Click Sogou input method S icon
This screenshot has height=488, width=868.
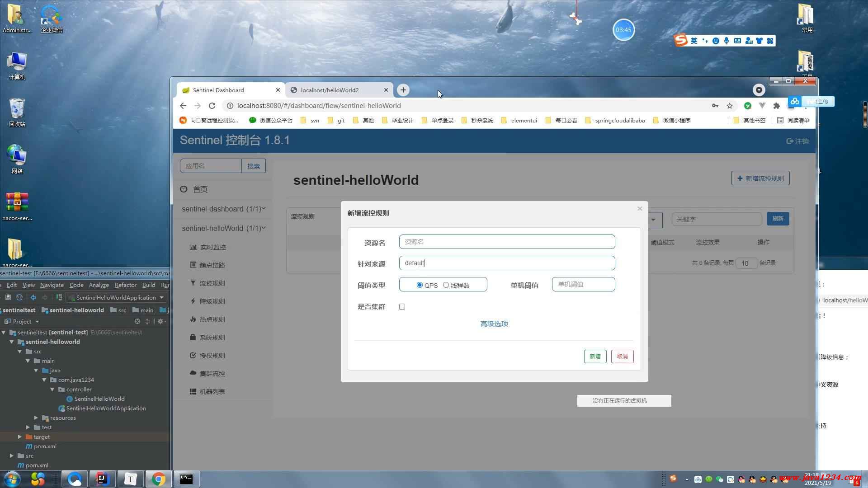(680, 40)
